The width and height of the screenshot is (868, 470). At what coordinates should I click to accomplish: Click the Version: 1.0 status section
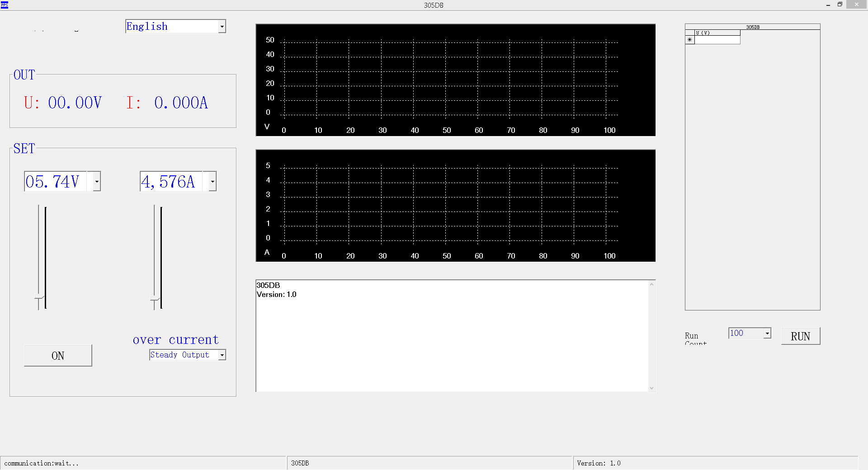599,463
